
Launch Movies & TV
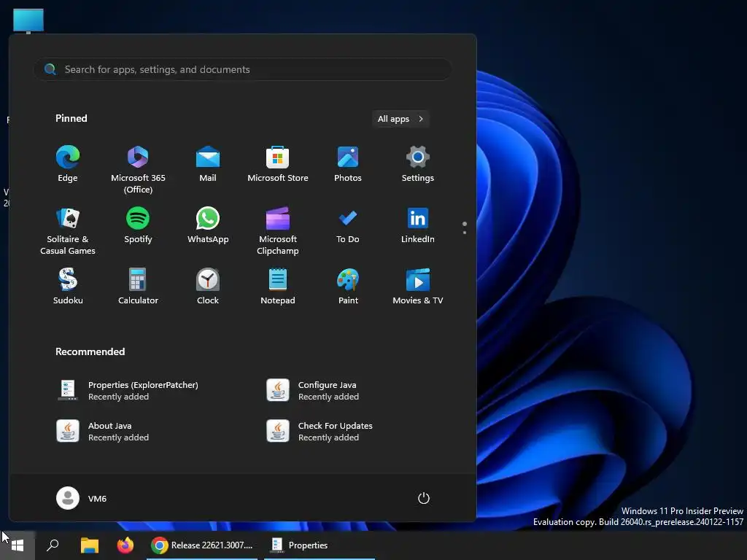[418, 287]
